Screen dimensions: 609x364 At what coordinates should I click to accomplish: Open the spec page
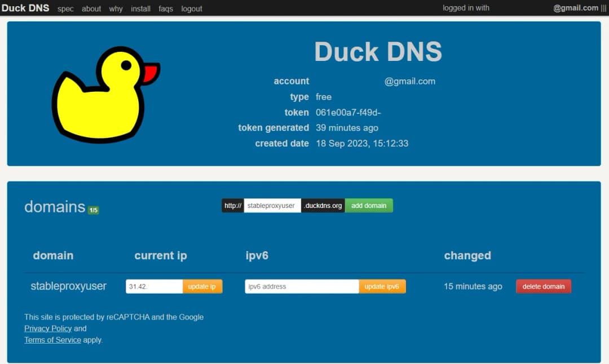pyautogui.click(x=65, y=9)
